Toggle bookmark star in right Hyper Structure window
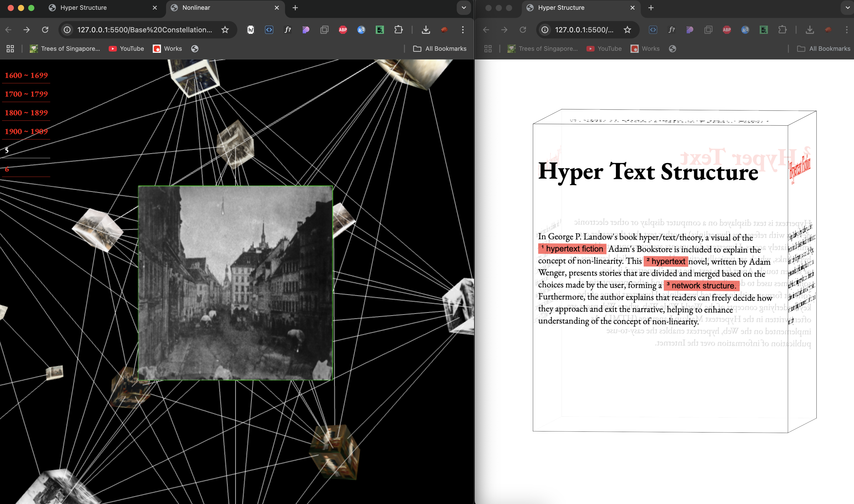Screen dimensions: 854x504 coord(627,30)
